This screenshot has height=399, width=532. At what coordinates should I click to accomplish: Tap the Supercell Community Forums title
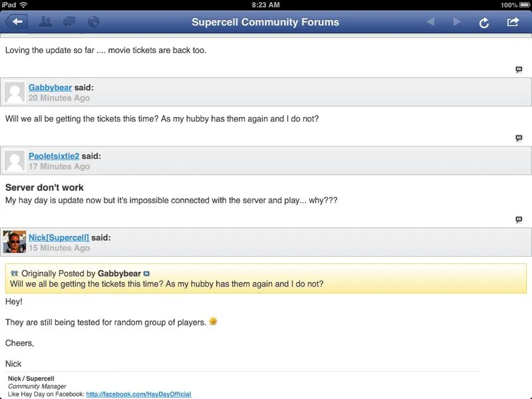click(x=265, y=22)
